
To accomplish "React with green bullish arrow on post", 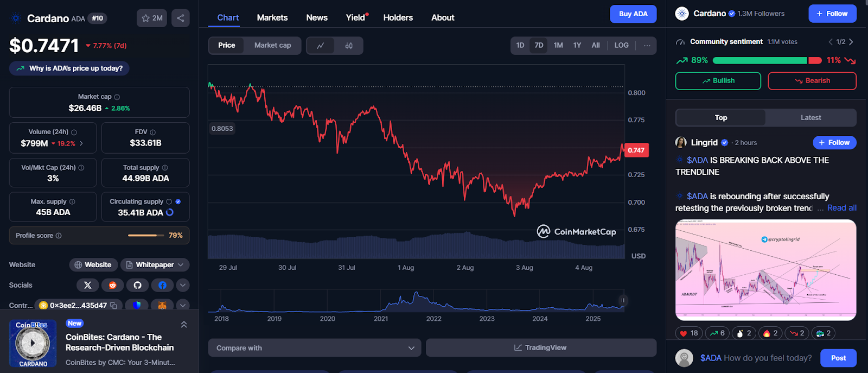I will click(x=717, y=333).
